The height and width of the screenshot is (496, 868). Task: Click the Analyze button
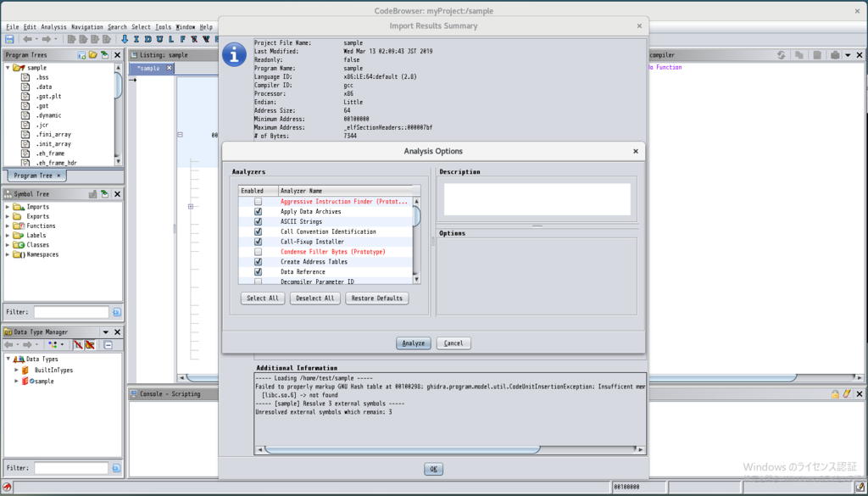click(414, 343)
